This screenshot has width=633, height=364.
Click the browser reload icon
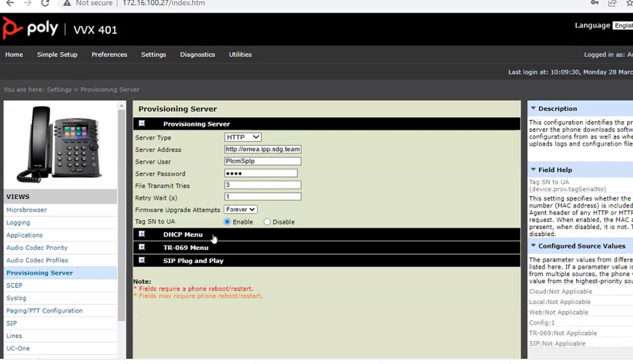pos(45,3)
